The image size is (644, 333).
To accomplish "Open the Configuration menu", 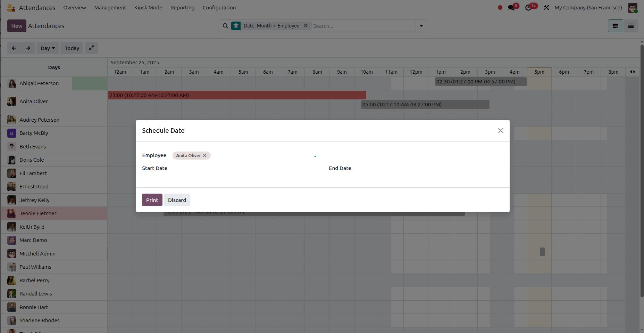I will click(219, 8).
